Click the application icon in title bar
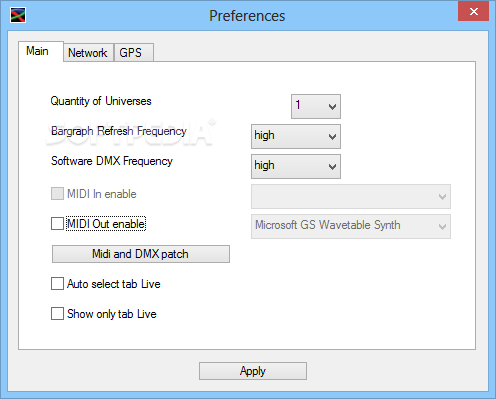 tap(18, 16)
